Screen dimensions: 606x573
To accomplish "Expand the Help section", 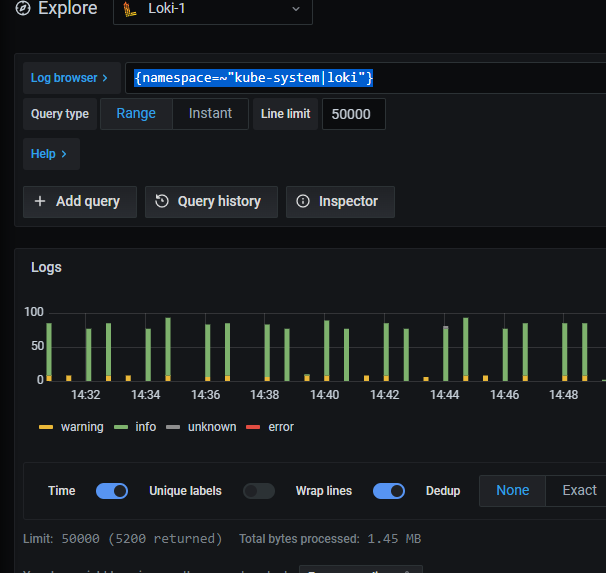I will (x=50, y=154).
